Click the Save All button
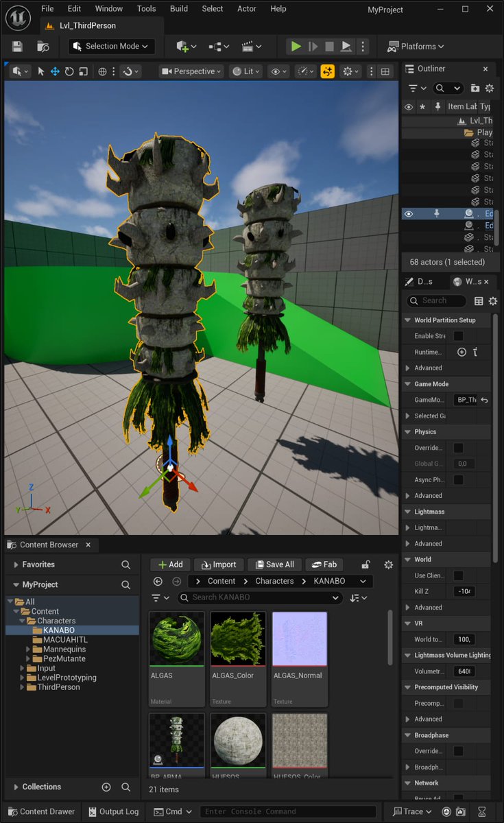 (x=274, y=564)
